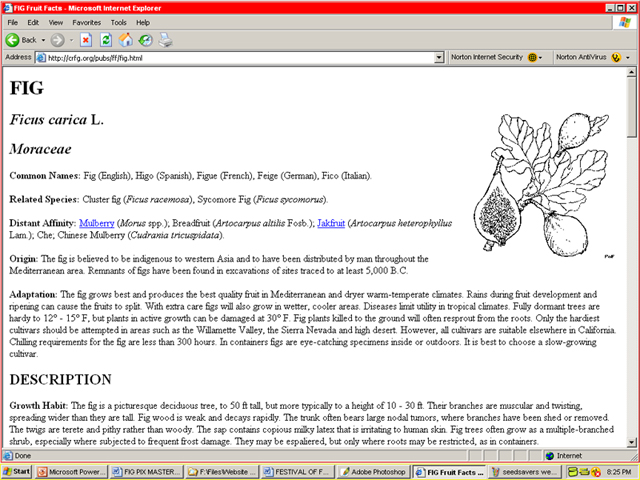
Task: Click the 8:25 PM clock
Action: [x=618, y=472]
